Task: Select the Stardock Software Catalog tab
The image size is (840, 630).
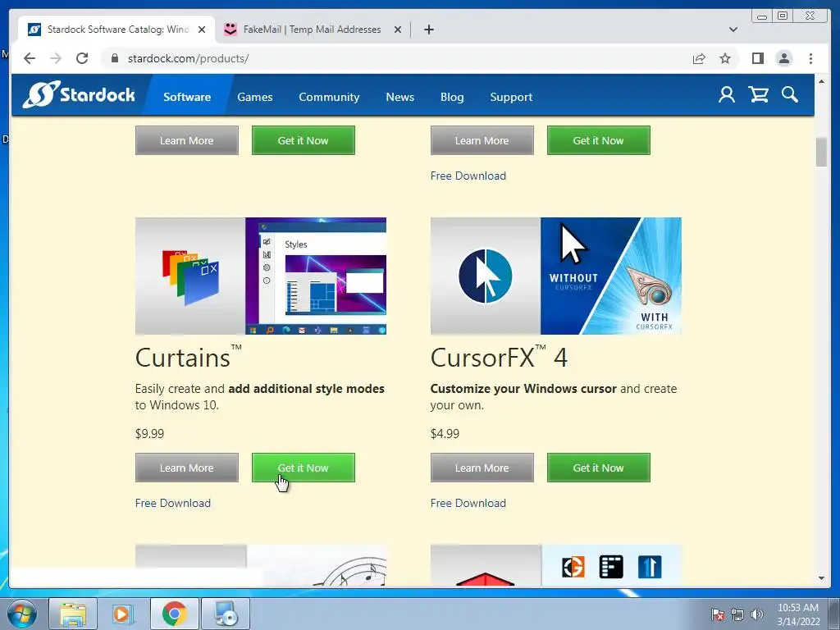Action: 116,30
